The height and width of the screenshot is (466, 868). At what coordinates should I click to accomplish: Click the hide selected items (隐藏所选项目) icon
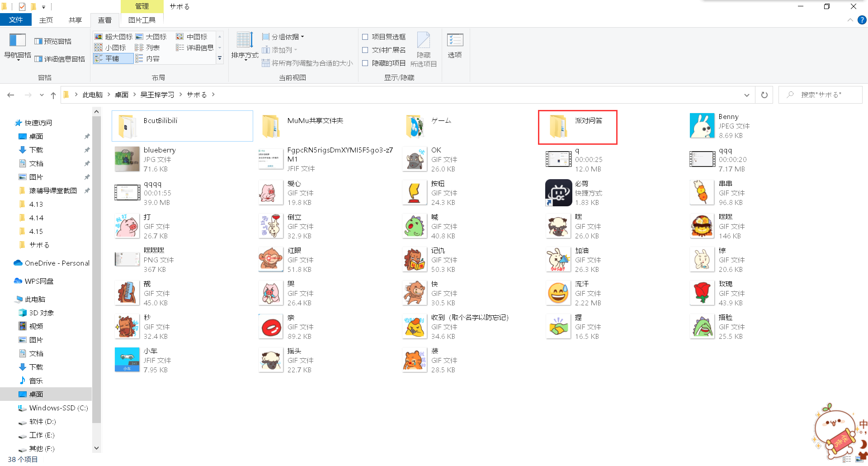click(x=423, y=41)
